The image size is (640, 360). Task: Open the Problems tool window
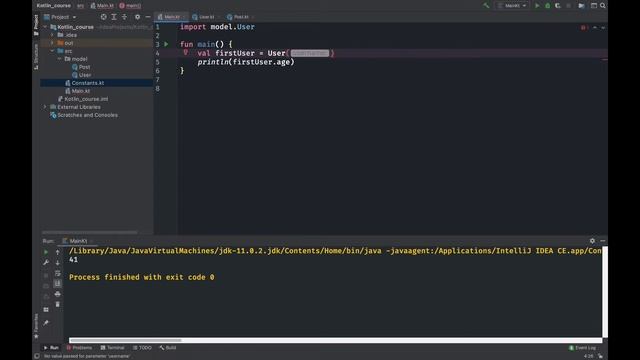(79, 348)
